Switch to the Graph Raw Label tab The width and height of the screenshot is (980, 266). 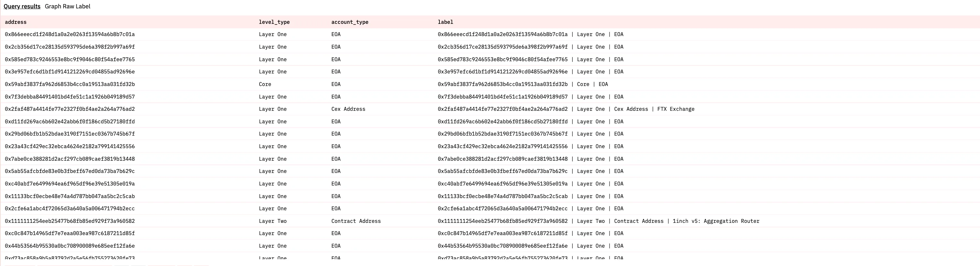pos(67,6)
